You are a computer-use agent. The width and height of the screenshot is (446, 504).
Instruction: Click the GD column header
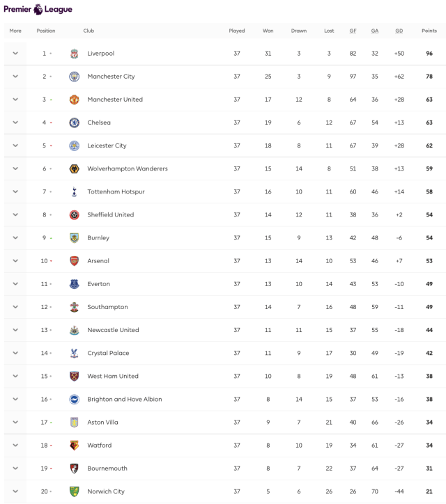coord(399,31)
